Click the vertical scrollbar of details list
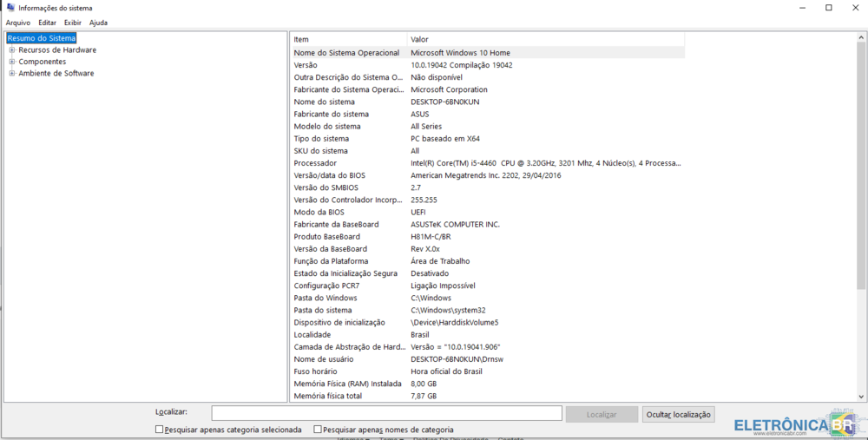 (x=860, y=217)
